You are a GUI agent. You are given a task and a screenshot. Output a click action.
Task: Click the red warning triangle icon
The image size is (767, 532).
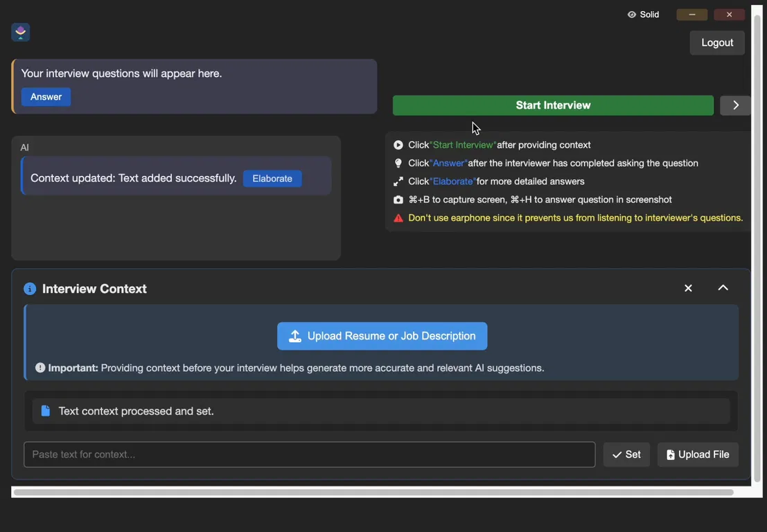(x=398, y=218)
